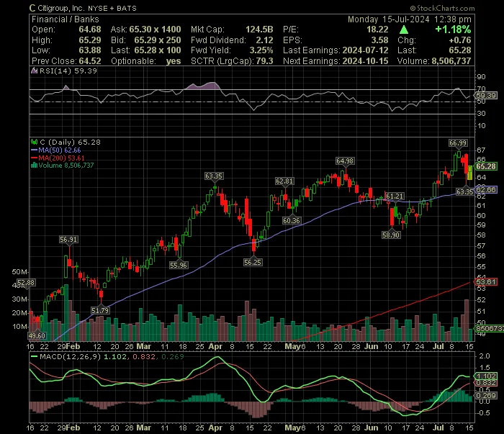
Task: Click the MA(200) red legend line
Action: click(x=34, y=158)
